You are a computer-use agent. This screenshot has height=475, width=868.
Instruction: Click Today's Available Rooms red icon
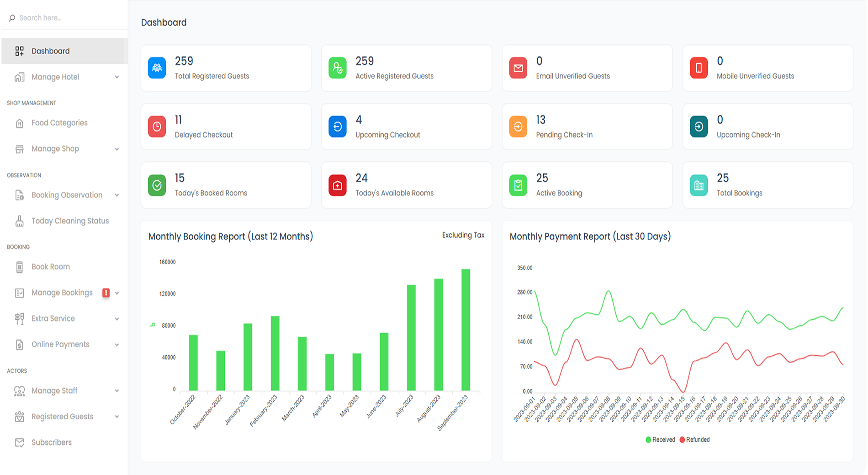tap(338, 185)
